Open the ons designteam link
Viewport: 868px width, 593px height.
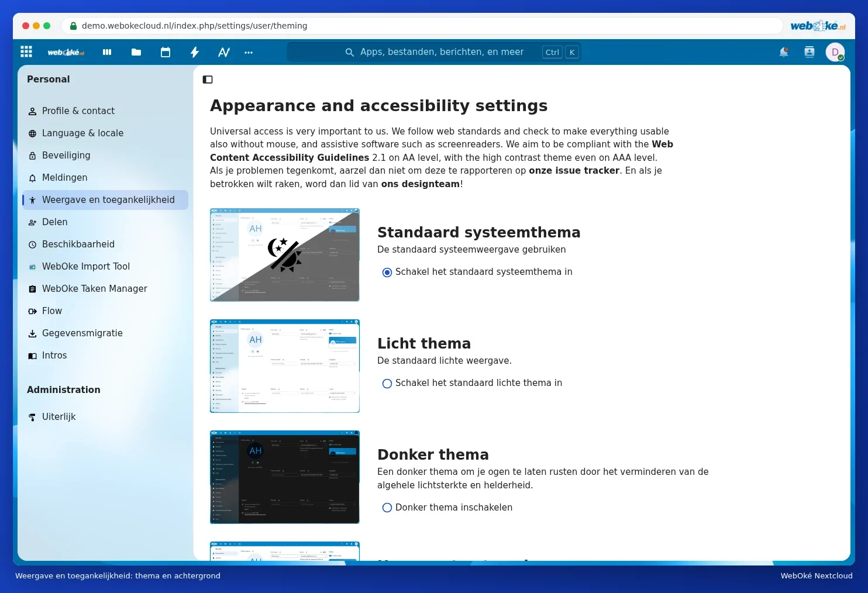(420, 184)
